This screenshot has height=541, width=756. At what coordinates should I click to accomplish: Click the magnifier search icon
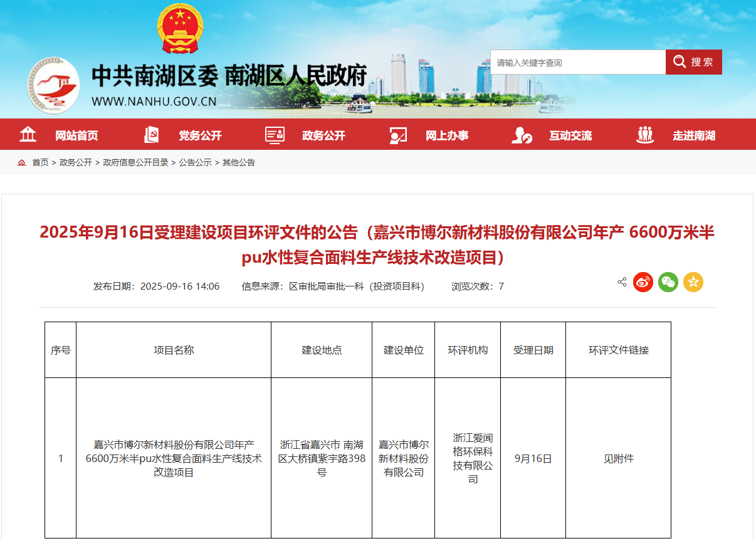tap(680, 61)
